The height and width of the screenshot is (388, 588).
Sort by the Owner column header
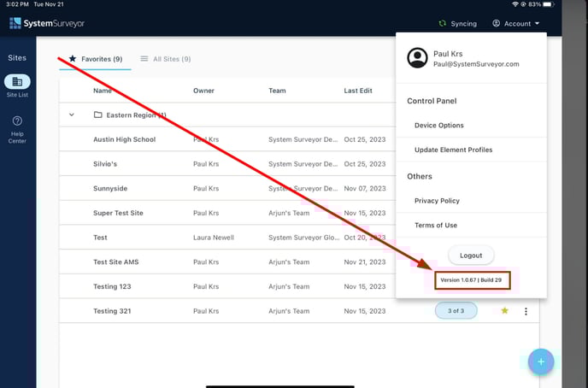[203, 91]
